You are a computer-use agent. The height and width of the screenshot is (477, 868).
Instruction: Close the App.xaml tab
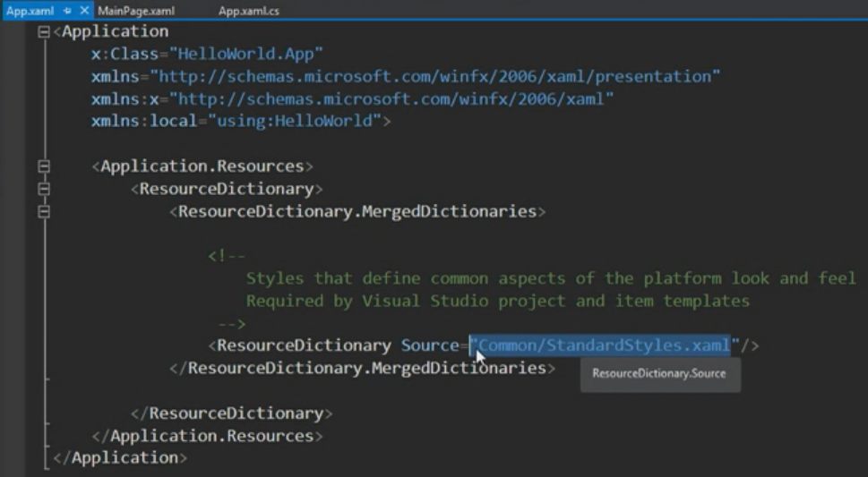[x=84, y=11]
